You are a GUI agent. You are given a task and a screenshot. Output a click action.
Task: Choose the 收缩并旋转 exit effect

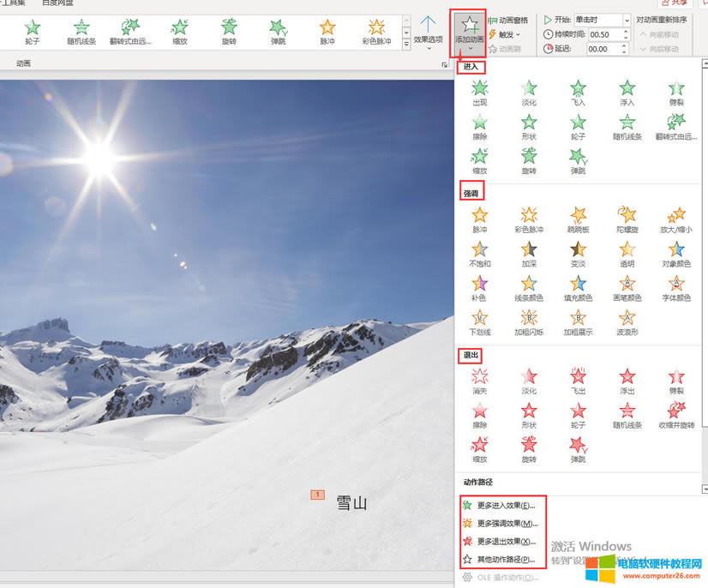(676, 415)
